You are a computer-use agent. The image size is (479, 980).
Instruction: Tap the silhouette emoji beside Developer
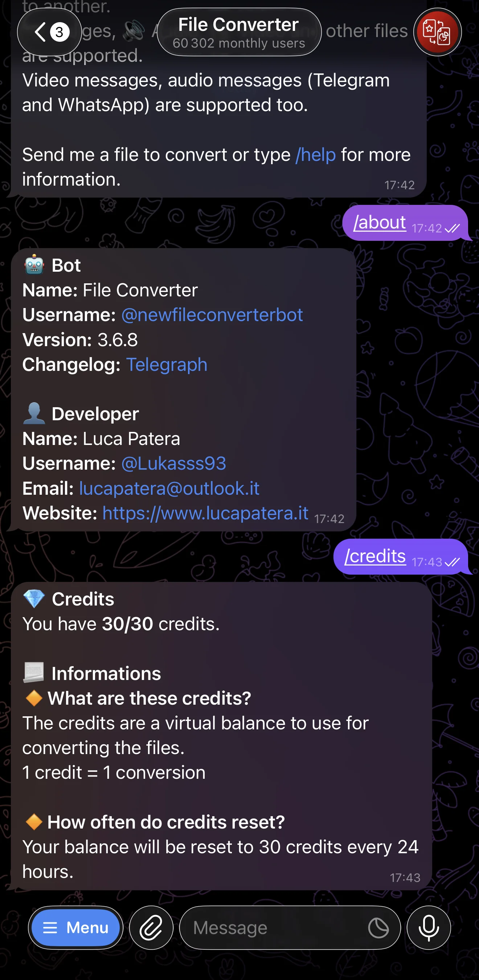pos(34,413)
